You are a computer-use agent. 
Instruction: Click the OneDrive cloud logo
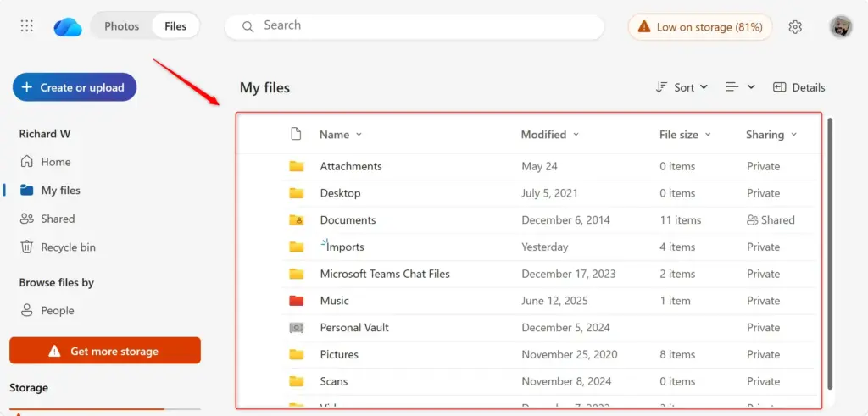[x=68, y=26]
